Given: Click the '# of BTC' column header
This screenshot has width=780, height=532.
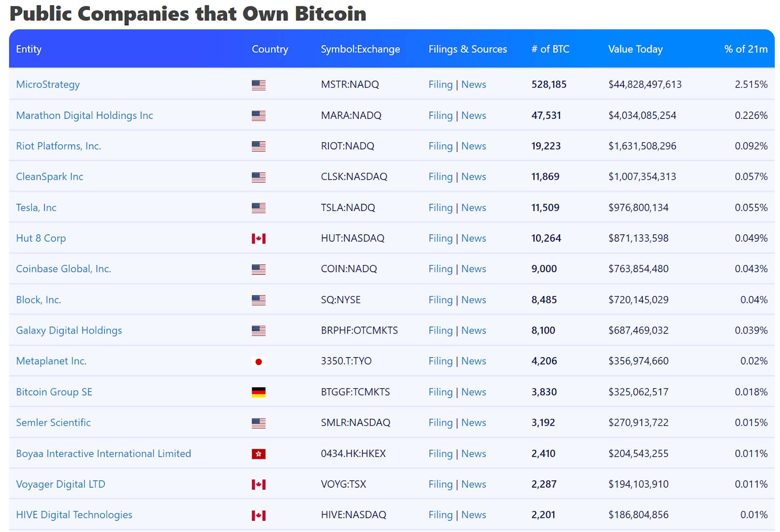Looking at the screenshot, I should tap(550, 49).
